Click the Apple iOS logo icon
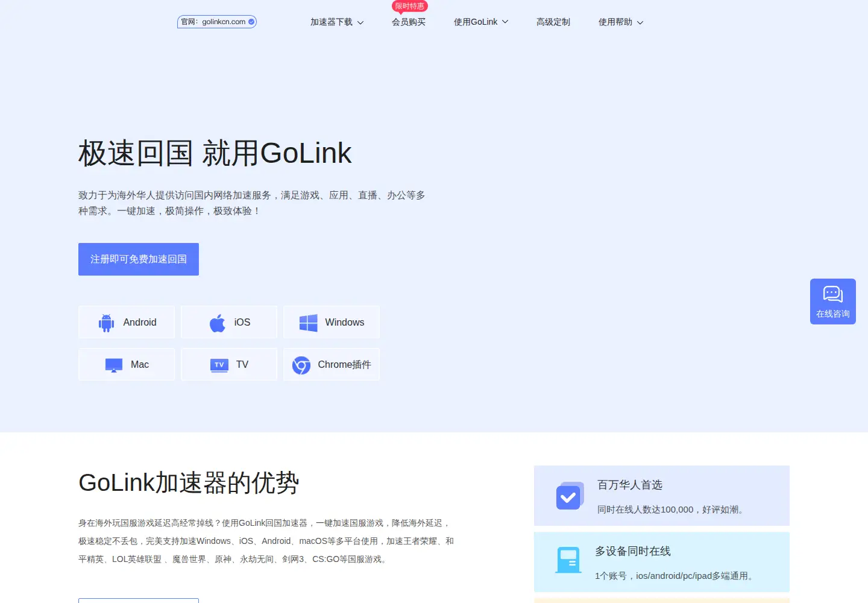 pos(218,323)
